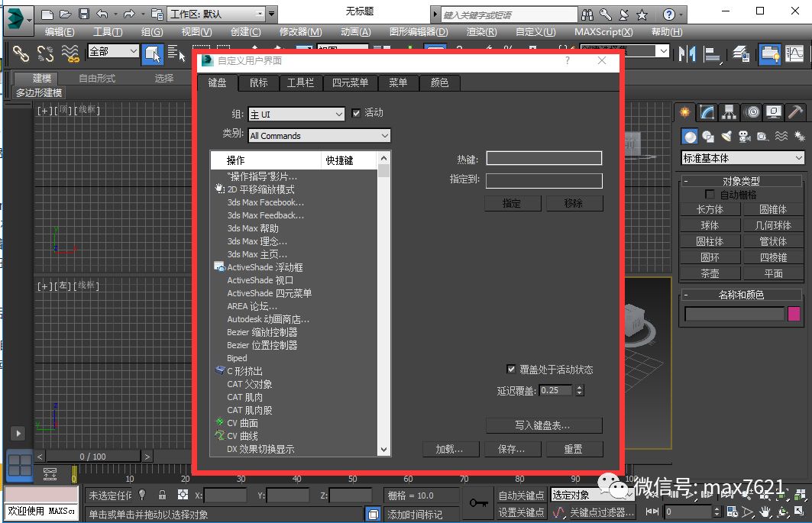Click the Unlink Selection icon
Screen dimensions: 812x523
pyautogui.click(x=45, y=53)
